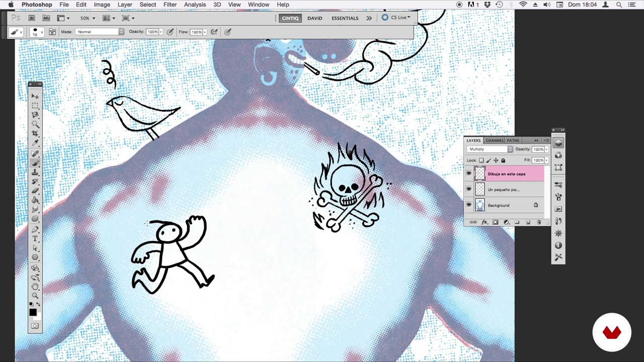Toggle the Brush panel
This screenshot has height=362, width=644.
tap(52, 32)
